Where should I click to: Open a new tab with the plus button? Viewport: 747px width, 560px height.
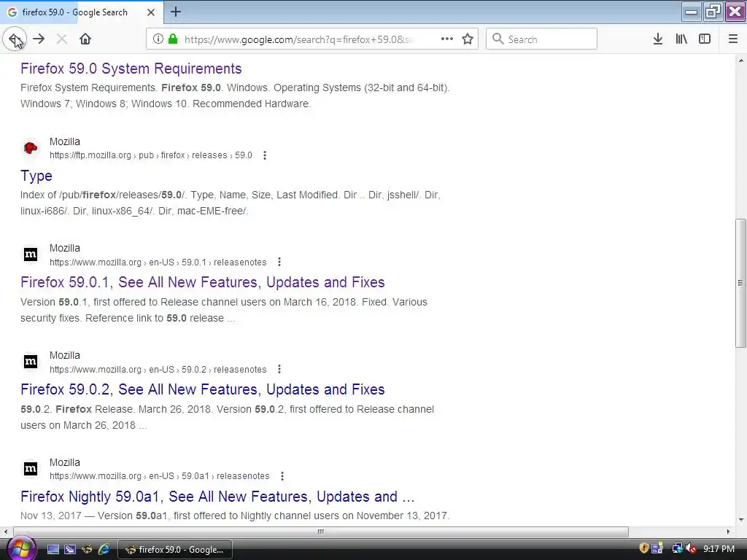176,12
